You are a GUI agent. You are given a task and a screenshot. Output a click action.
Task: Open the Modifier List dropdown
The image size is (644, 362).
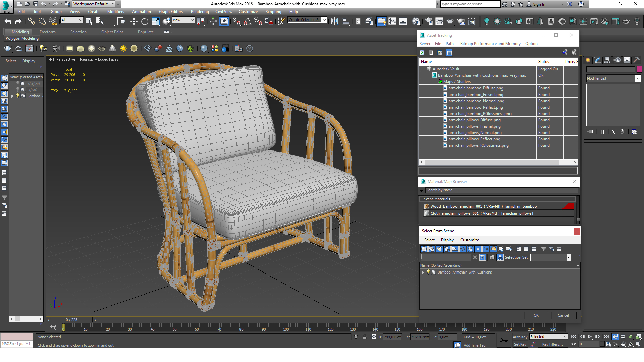638,78
